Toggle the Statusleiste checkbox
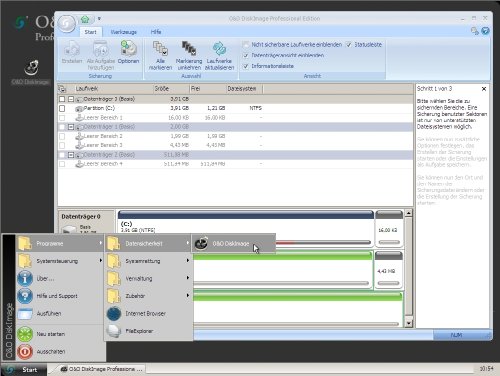Viewport: 500px width, 376px height. tap(349, 45)
